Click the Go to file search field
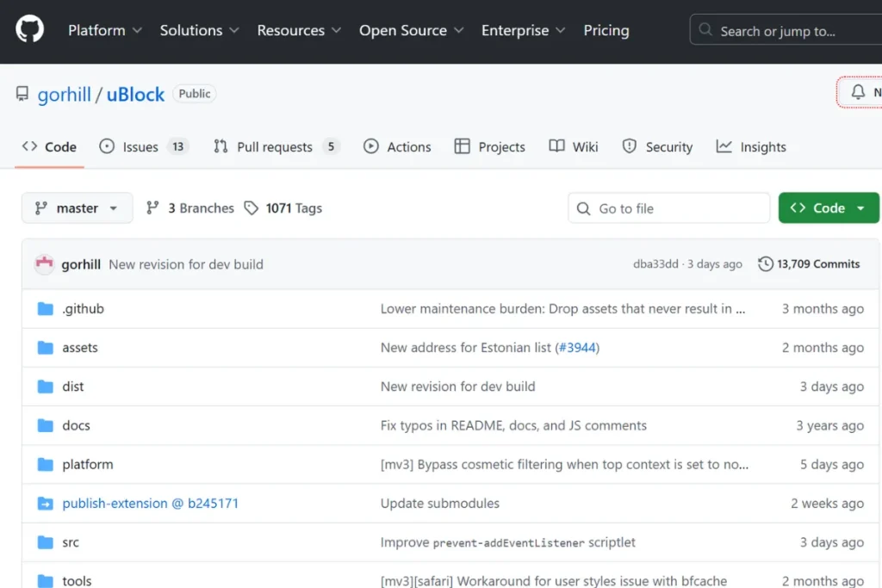882x588 pixels. coord(668,208)
